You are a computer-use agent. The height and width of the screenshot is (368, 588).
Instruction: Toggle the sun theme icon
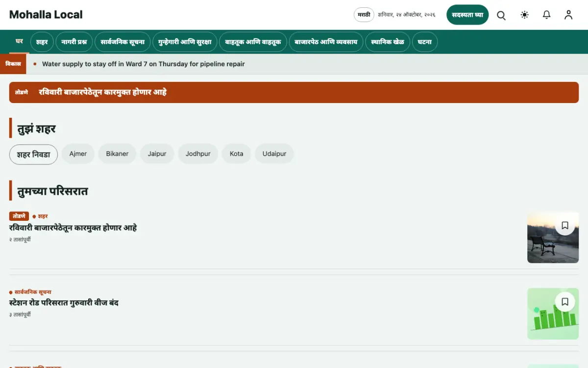point(525,15)
